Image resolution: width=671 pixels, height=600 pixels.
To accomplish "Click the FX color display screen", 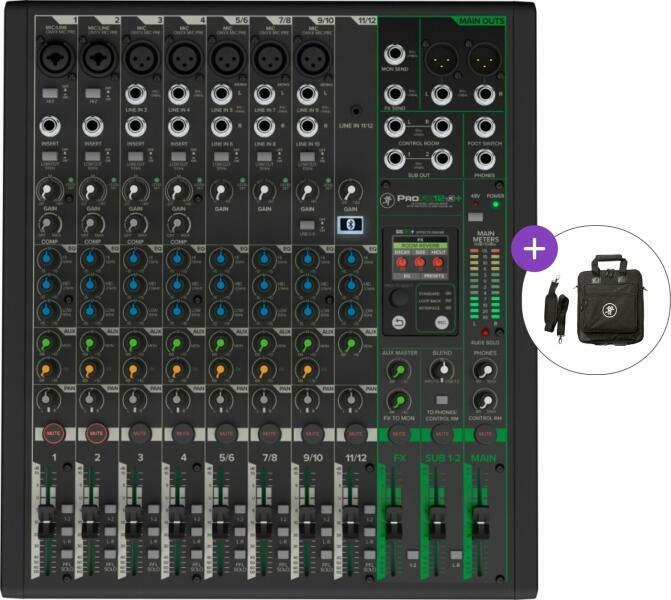I will pyautogui.click(x=420, y=258).
